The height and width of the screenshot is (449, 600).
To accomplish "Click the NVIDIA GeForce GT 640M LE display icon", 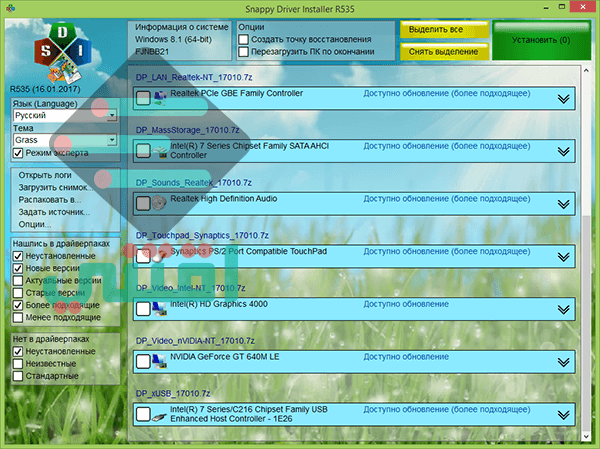I will pyautogui.click(x=159, y=361).
